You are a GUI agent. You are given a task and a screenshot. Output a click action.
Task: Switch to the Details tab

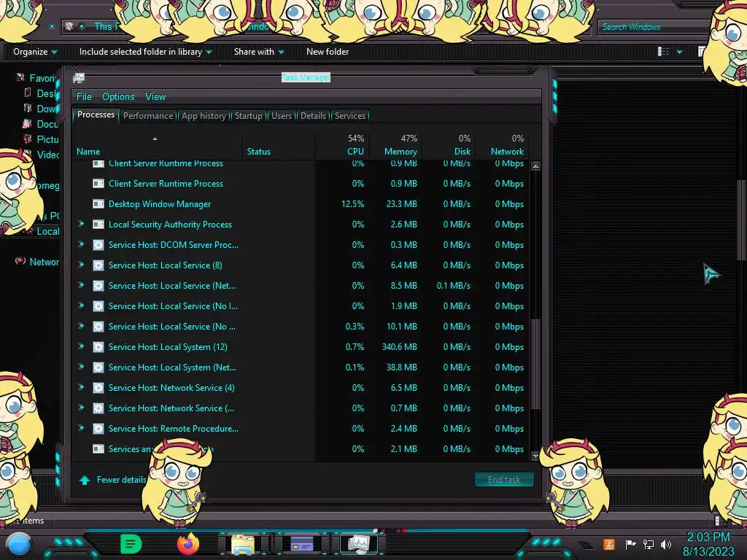click(313, 116)
